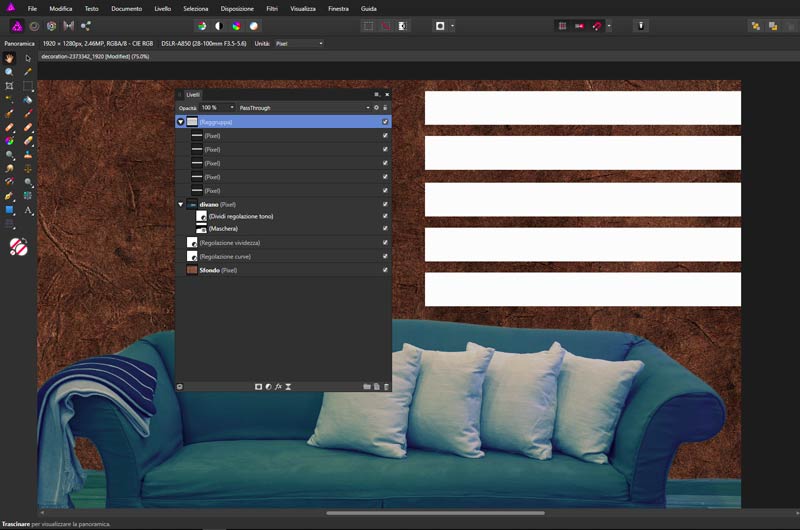
Task: Switch to the Photo persona
Action: click(x=17, y=26)
